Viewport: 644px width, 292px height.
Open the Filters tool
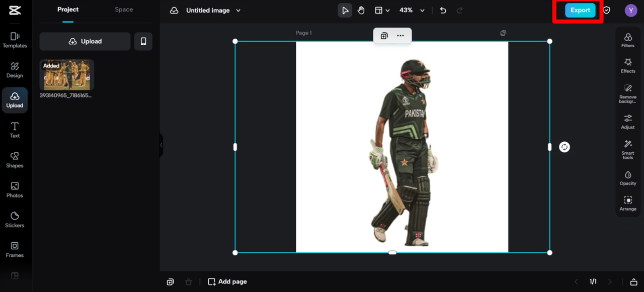click(628, 40)
